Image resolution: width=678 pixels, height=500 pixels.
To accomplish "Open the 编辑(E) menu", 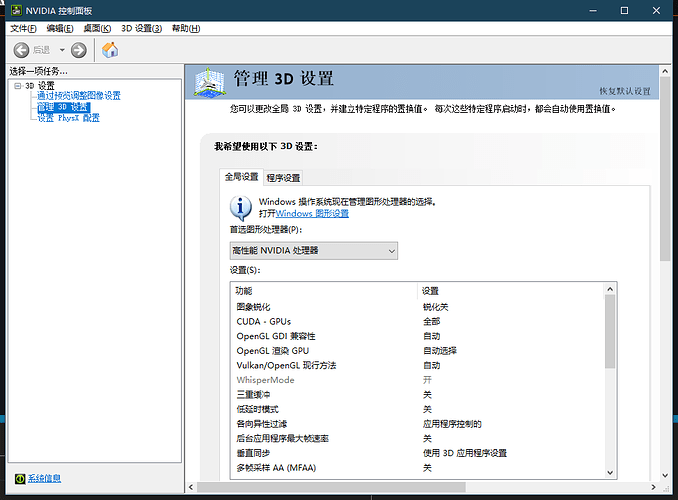I will coord(60,29).
